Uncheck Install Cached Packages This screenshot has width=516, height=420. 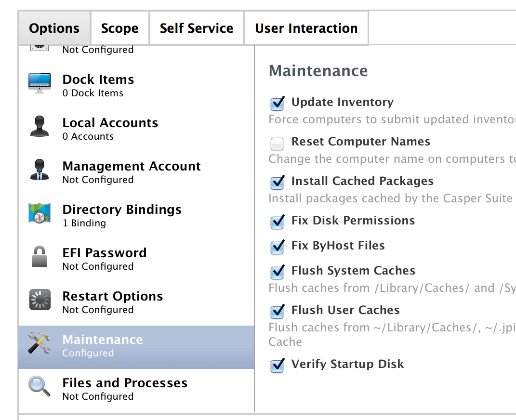(x=277, y=182)
